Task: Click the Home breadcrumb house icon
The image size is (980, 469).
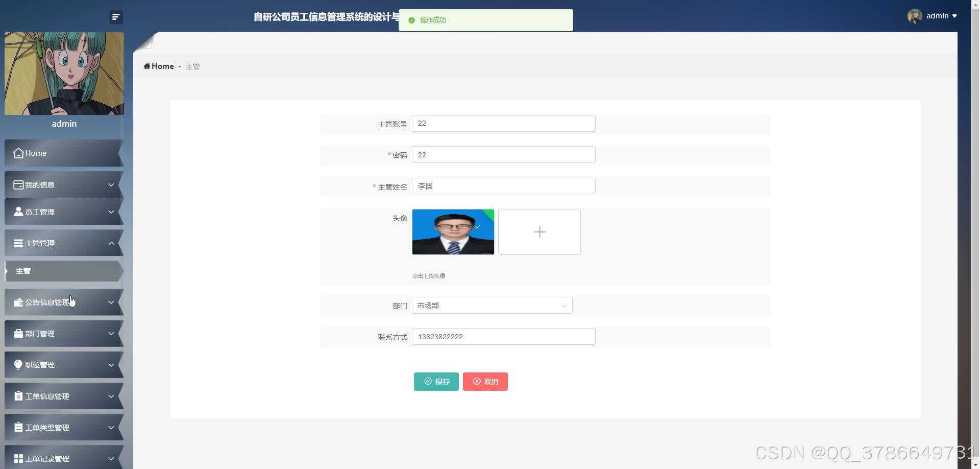Action: point(147,66)
